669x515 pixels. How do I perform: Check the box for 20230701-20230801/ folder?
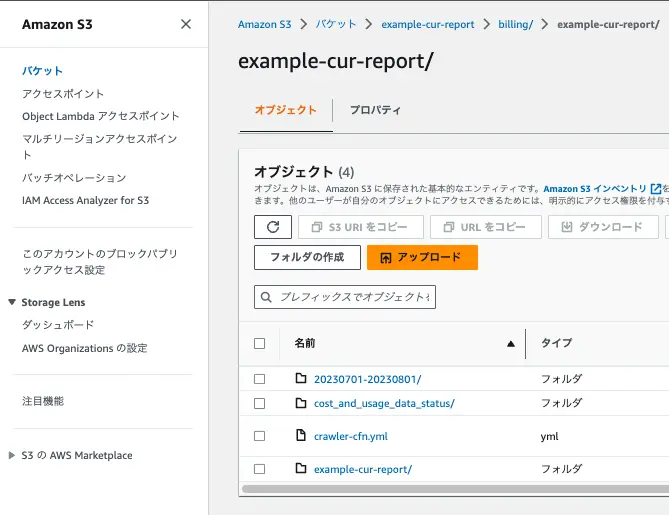click(260, 379)
